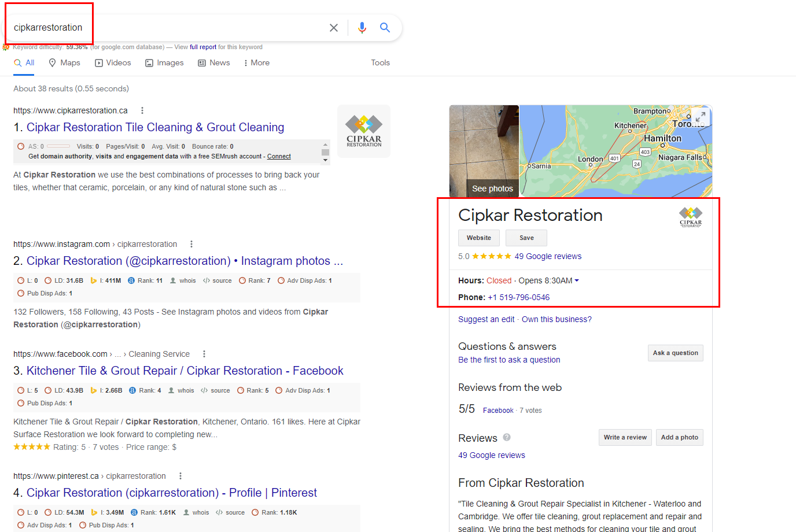Open result options for the Facebook result

204,354
